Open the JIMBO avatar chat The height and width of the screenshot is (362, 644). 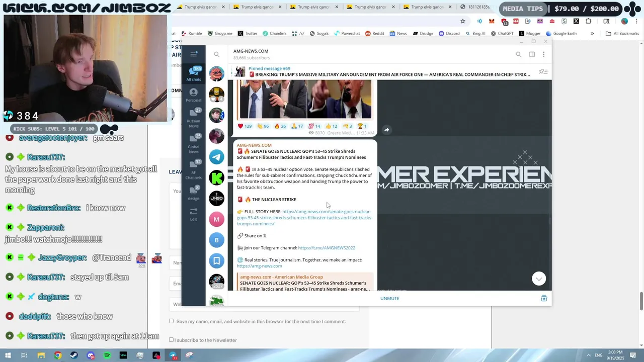pos(217,198)
